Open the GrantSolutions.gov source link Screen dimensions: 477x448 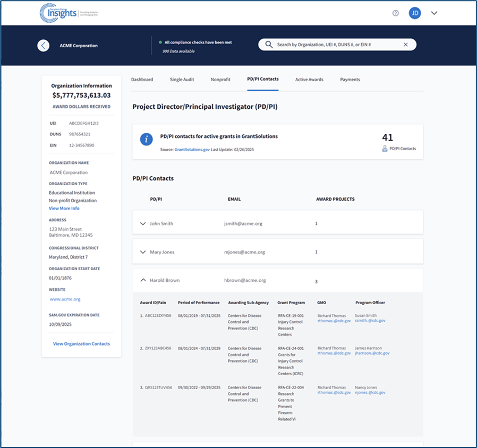tap(191, 150)
